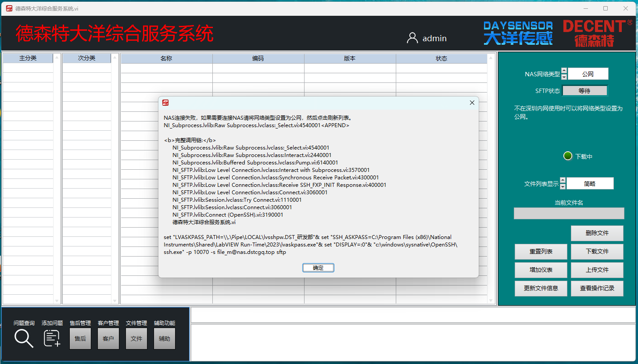Click the 不在深圳内网使用 hint text

point(569,113)
